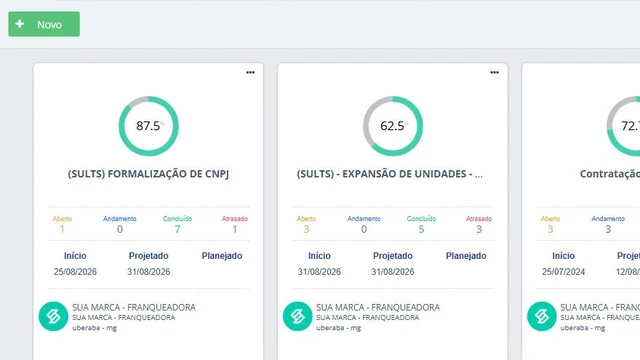The width and height of the screenshot is (640, 360).
Task: Click uberaba - mg on EXPANSÃO DE UNIDADES card
Action: point(338,328)
